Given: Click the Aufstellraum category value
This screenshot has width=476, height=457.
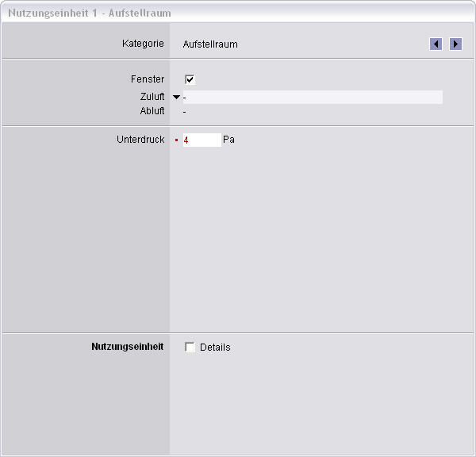Looking at the screenshot, I should pyautogui.click(x=210, y=44).
